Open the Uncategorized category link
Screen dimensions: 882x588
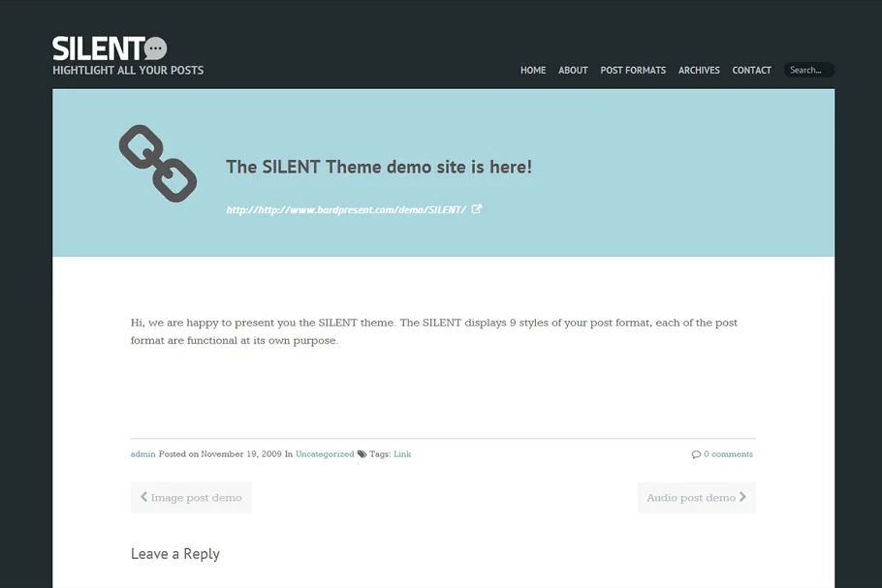click(325, 454)
